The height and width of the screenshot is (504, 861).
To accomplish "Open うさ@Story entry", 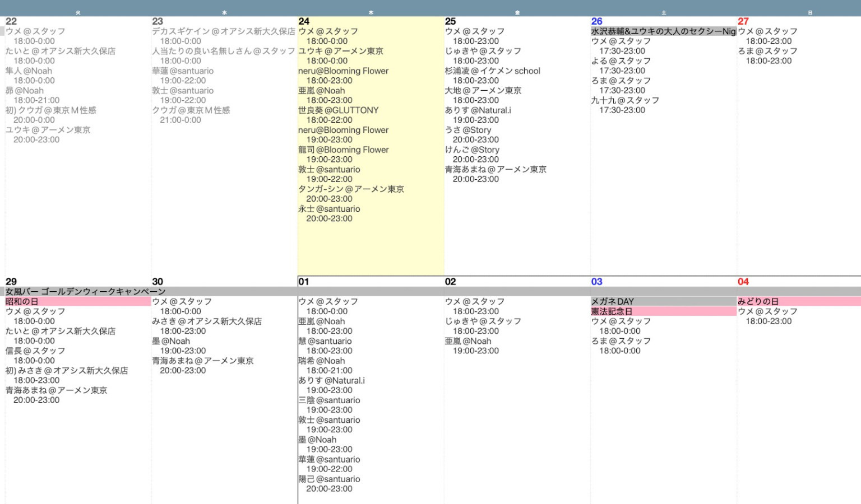I will pos(468,130).
